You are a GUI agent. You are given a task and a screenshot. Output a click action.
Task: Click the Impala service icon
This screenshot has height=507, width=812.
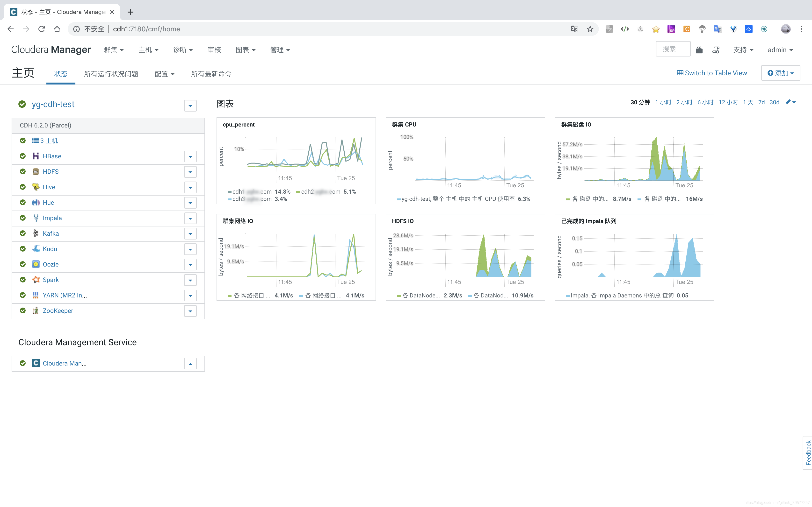(x=36, y=218)
